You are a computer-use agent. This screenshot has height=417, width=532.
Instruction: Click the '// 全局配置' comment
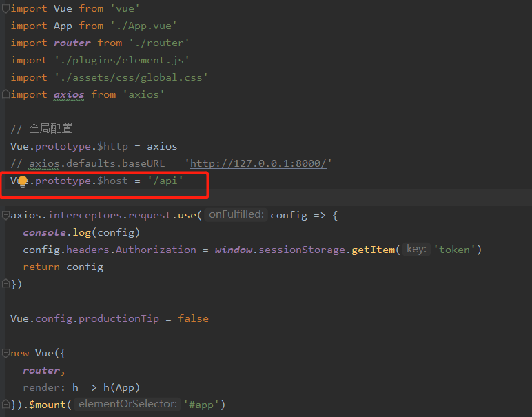[41, 129]
